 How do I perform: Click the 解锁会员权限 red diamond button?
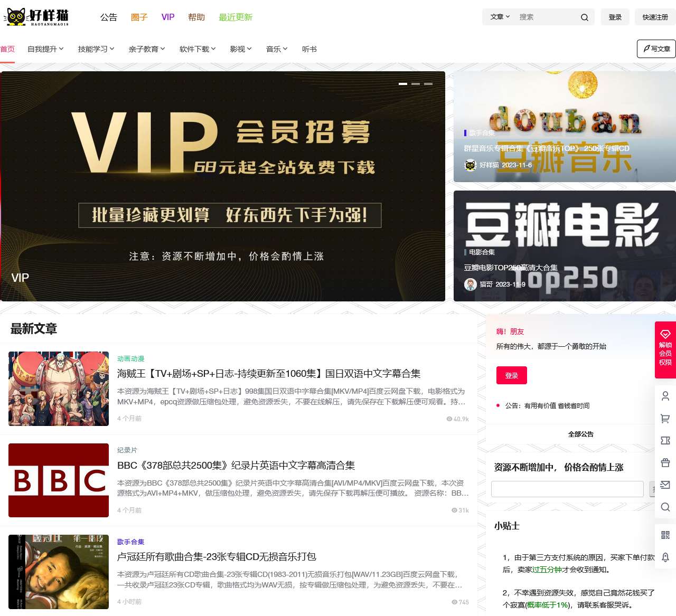click(x=665, y=349)
